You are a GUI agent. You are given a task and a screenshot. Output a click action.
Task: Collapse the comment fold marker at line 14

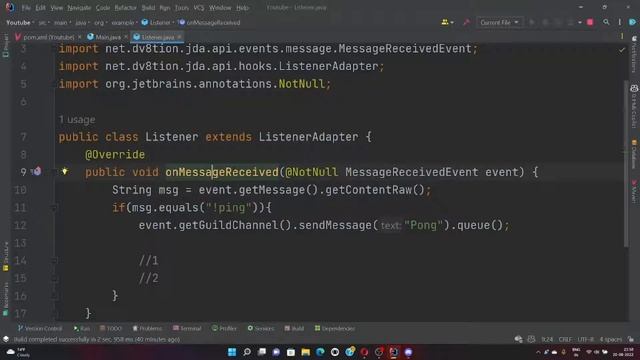[x=54, y=261]
